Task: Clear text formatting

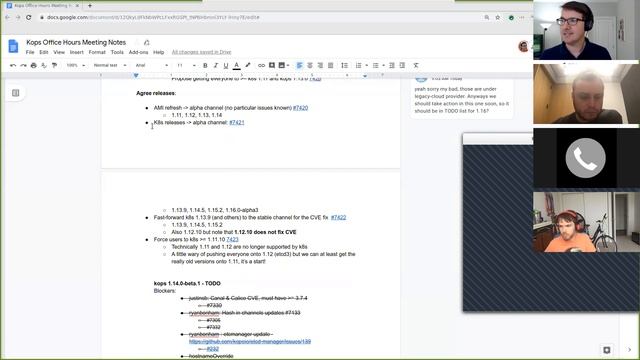Action: click(416, 65)
